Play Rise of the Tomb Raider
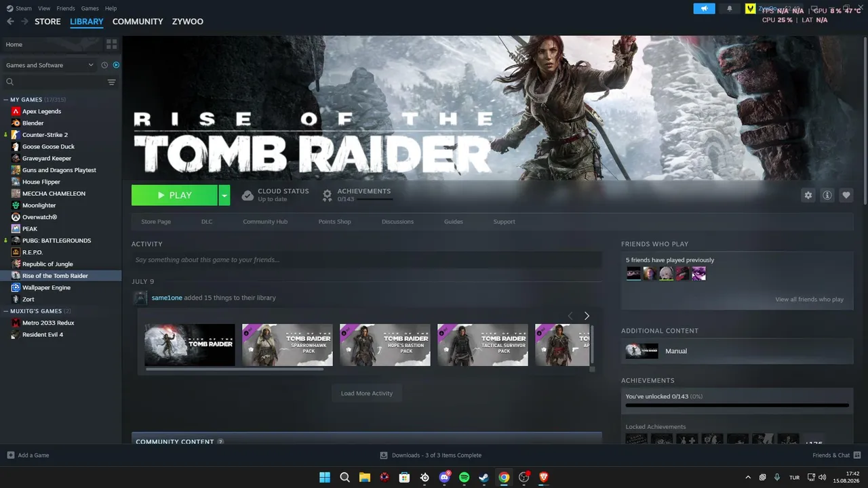The height and width of the screenshot is (488, 868). [174, 195]
